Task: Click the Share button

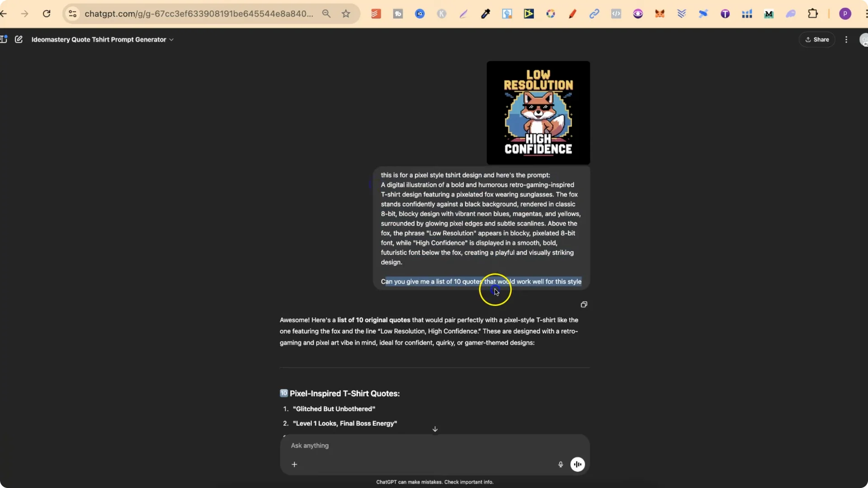Action: click(x=818, y=39)
